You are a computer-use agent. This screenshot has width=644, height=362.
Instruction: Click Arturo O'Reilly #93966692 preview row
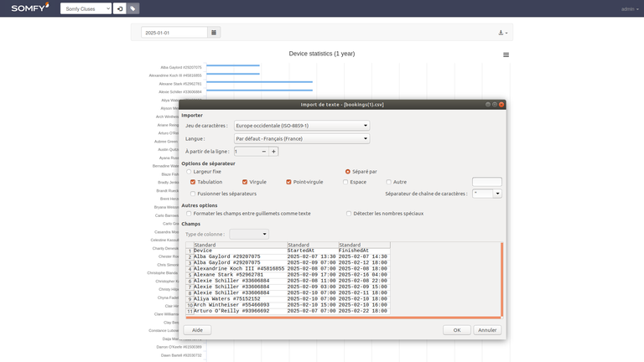pos(288,311)
